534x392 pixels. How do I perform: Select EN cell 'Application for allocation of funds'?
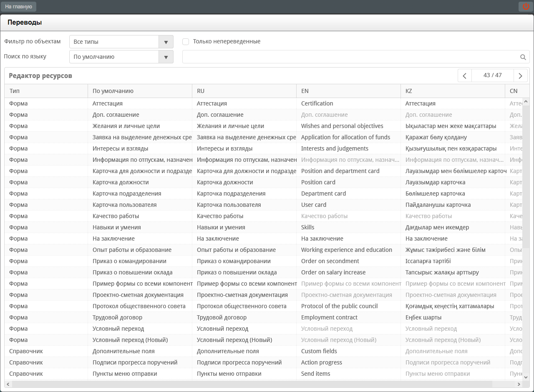point(349,137)
